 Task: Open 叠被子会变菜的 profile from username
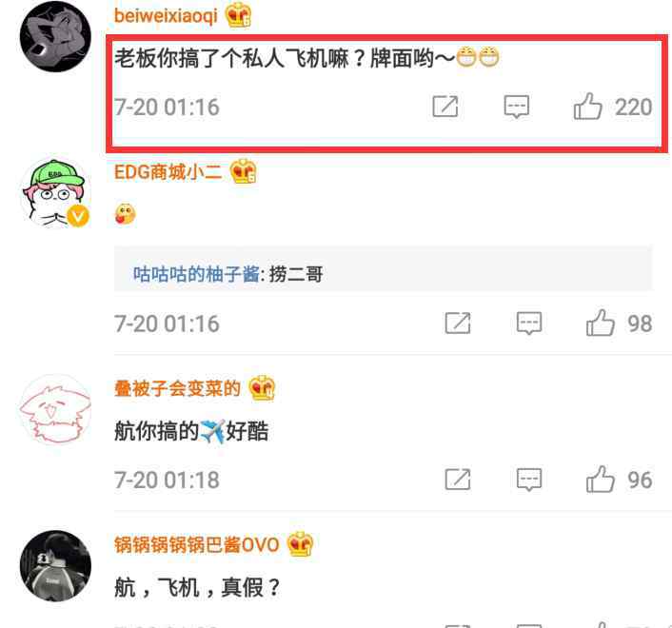point(177,388)
